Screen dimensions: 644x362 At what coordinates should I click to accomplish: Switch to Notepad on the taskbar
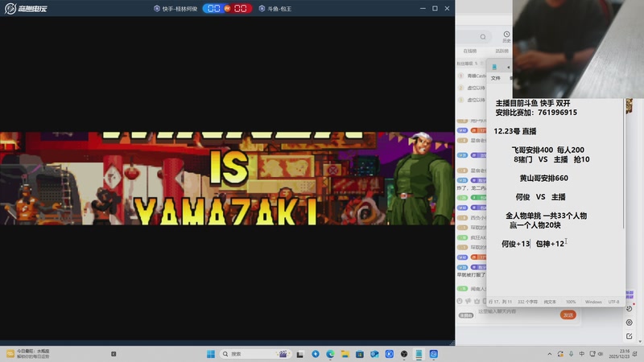point(419,354)
